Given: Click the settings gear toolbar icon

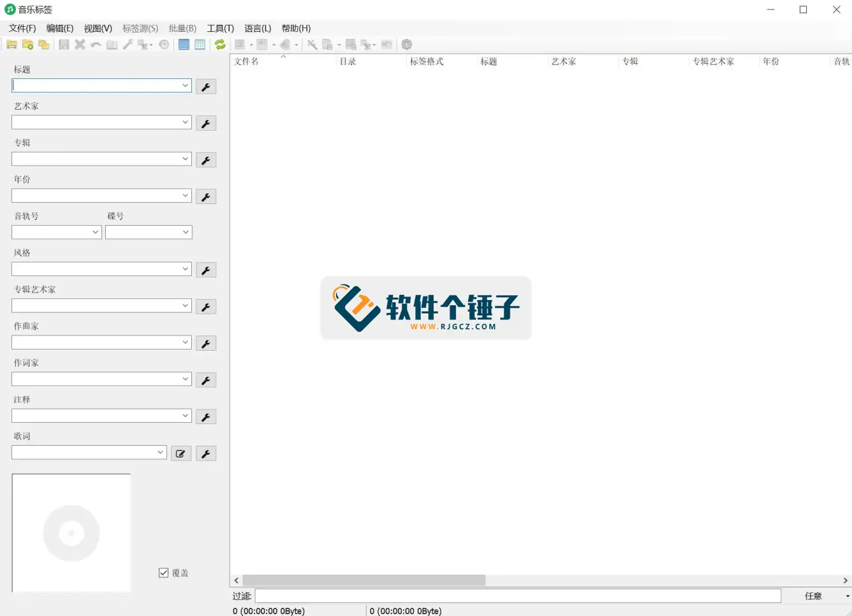Looking at the screenshot, I should coord(407,44).
